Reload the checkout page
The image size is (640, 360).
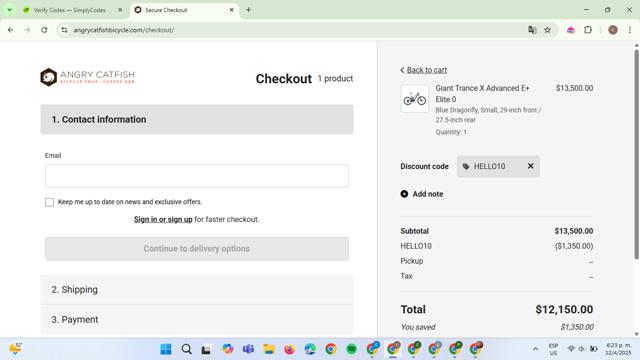pyautogui.click(x=44, y=30)
